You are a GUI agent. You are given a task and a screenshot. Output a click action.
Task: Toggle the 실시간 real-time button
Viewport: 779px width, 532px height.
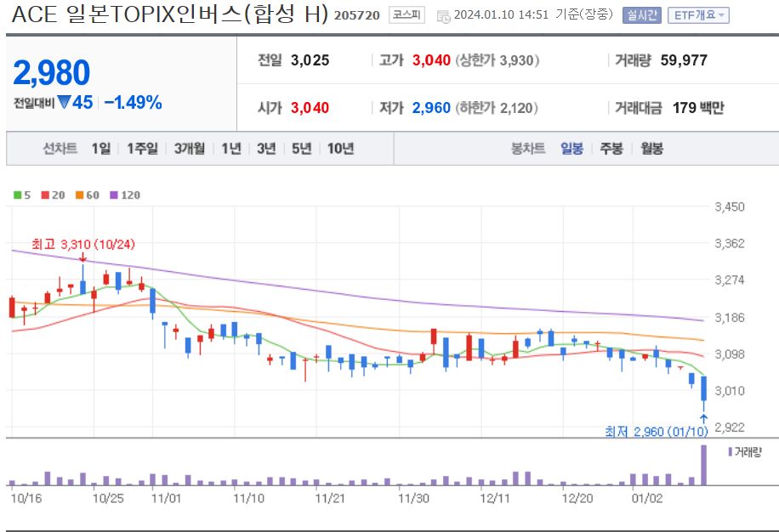point(641,15)
